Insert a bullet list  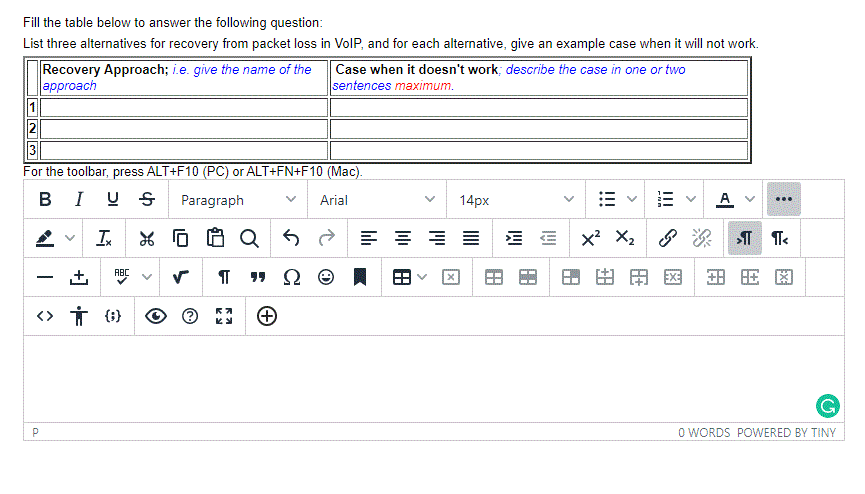click(607, 199)
